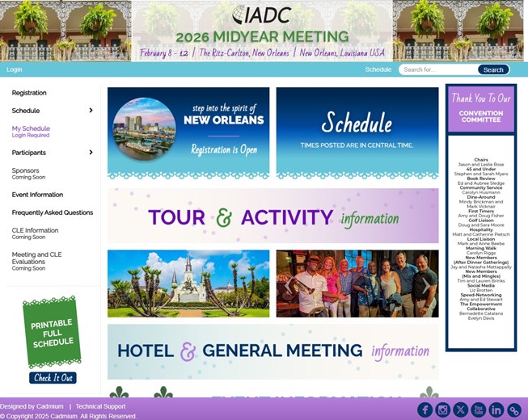Open Hotel & General Meeting information banner
Image resolution: width=528 pixels, height=420 pixels.
tap(273, 351)
